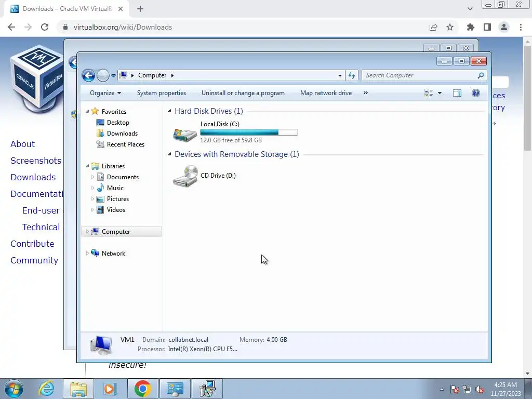Click the Local Disk (C:) usage bar
Image resolution: width=532 pixels, height=399 pixels.
click(x=249, y=132)
